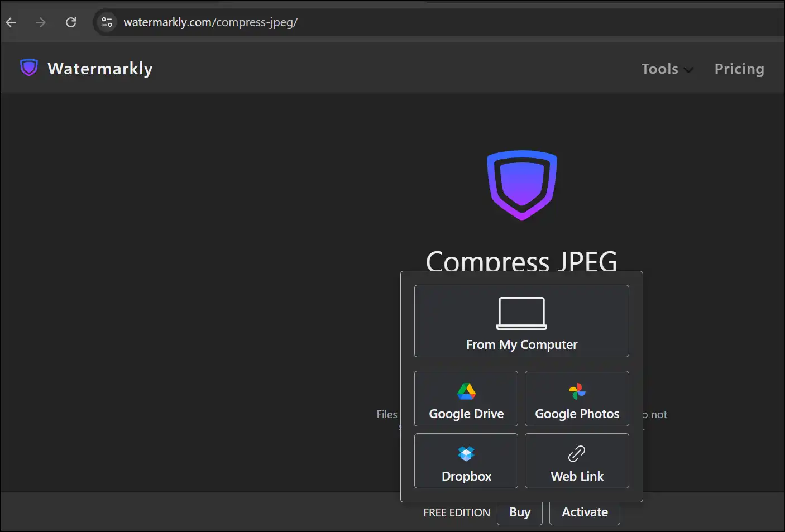
Task: Click the laptop icon
Action: pos(522,313)
